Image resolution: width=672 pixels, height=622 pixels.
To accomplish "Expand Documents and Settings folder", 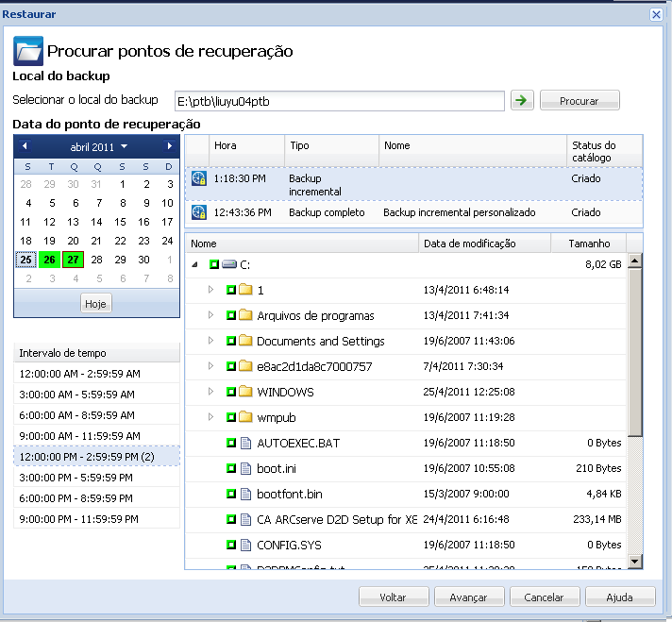I will click(x=210, y=341).
